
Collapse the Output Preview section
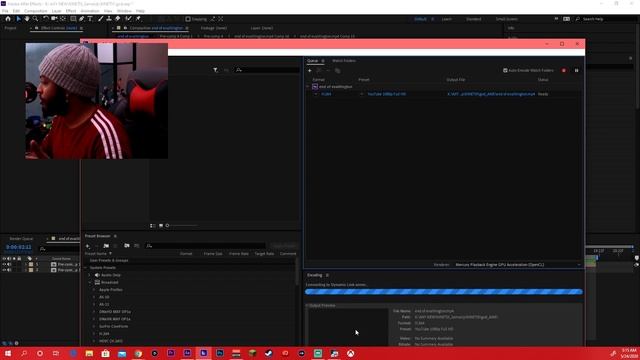click(307, 305)
